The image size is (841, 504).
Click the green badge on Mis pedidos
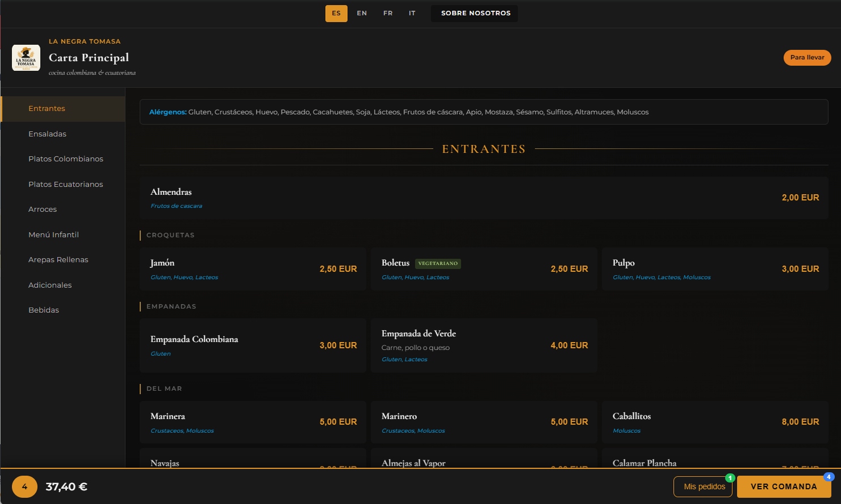[731, 477]
